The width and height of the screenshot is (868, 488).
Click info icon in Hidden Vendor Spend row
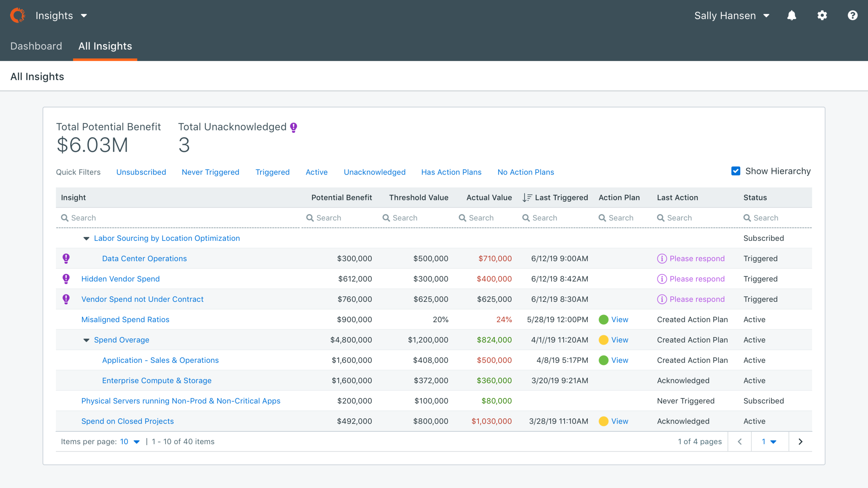pyautogui.click(x=662, y=279)
